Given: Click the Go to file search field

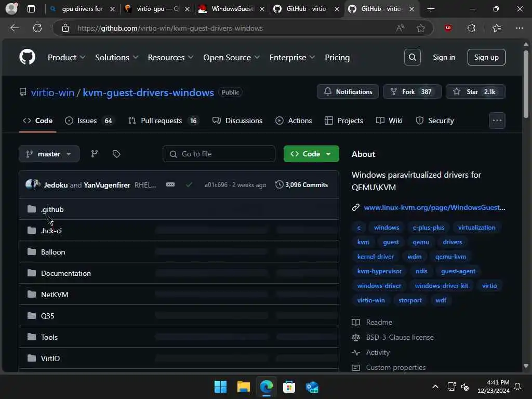Looking at the screenshot, I should (x=219, y=154).
